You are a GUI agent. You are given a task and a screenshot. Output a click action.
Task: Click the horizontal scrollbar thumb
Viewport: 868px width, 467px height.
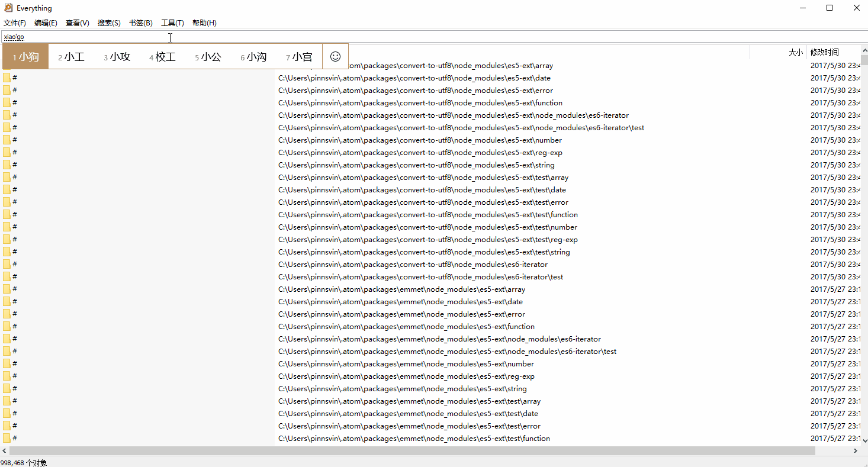coord(412,451)
